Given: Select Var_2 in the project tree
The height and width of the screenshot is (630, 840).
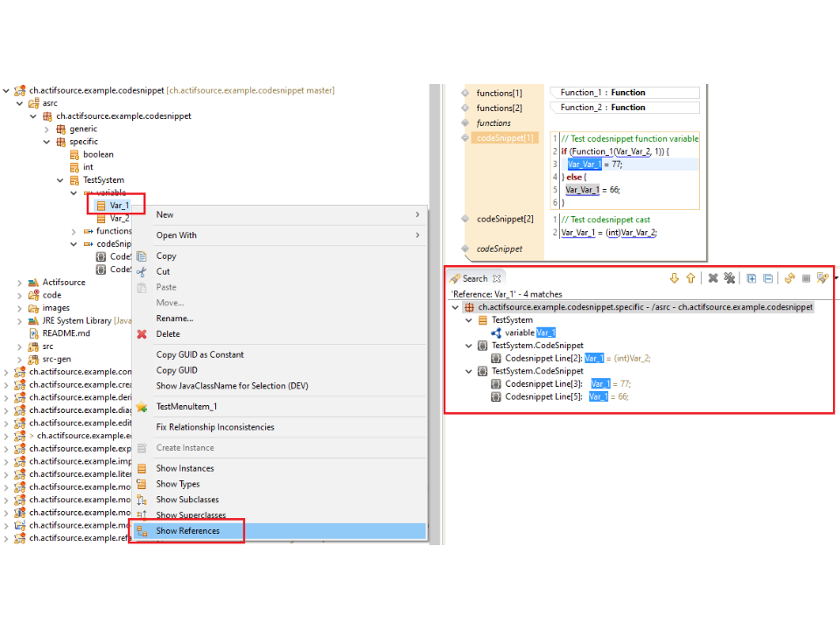Looking at the screenshot, I should 119,218.
